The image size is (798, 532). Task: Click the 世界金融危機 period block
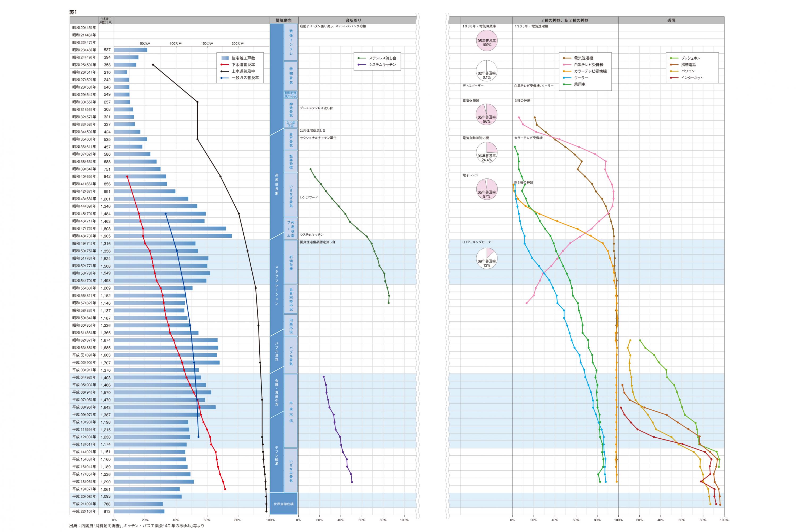[x=283, y=504]
